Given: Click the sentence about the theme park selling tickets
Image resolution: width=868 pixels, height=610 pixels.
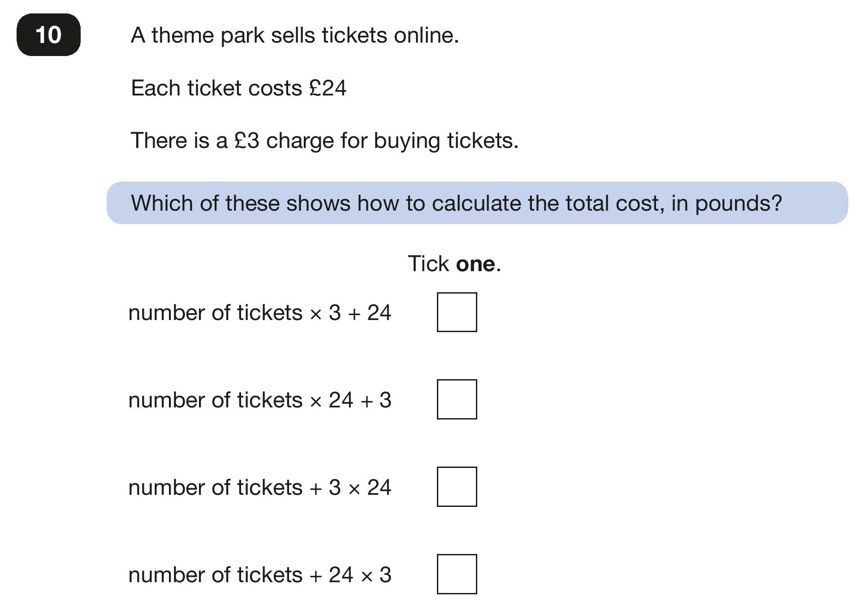Looking at the screenshot, I should click(295, 35).
